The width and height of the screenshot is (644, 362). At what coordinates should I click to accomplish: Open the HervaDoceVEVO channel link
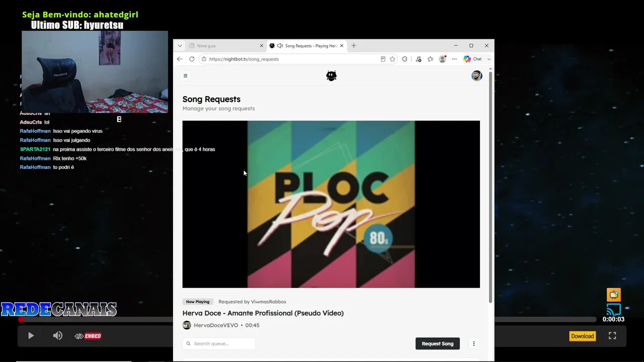216,325
